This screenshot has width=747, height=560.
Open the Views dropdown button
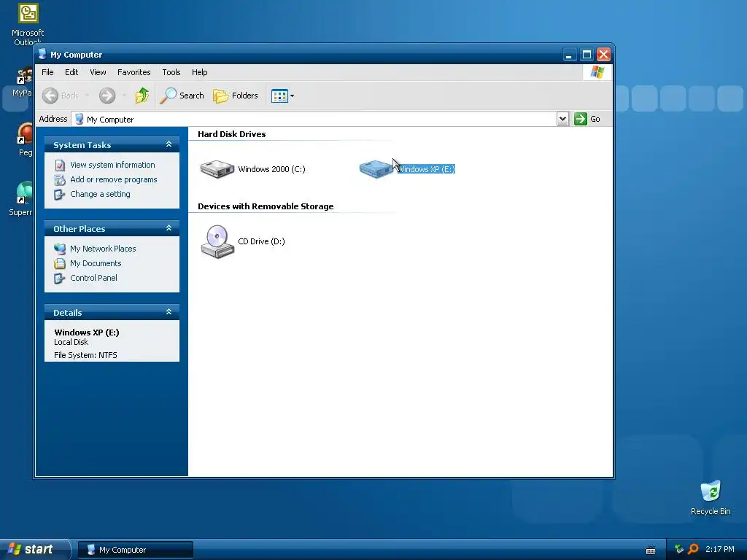coord(282,96)
